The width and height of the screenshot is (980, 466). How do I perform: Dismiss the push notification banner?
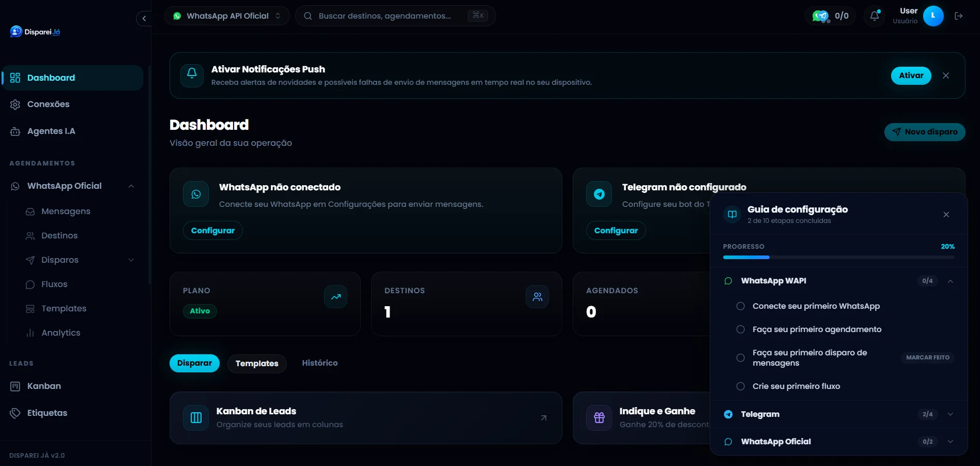point(946,76)
